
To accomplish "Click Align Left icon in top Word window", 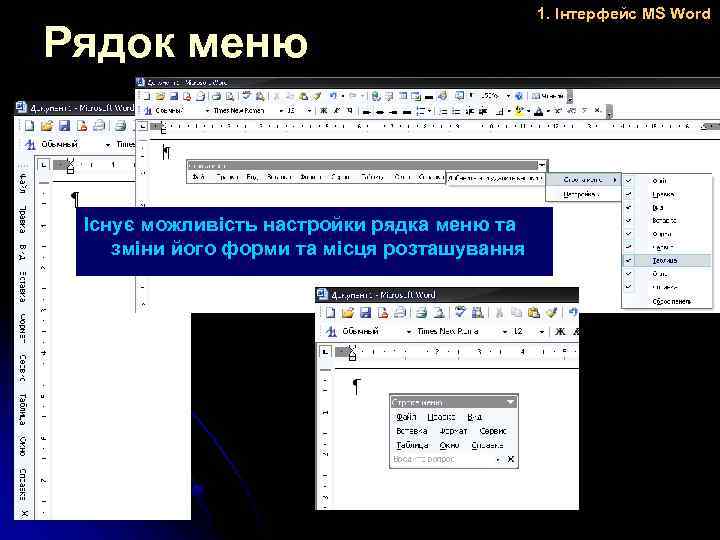I will tap(367, 111).
